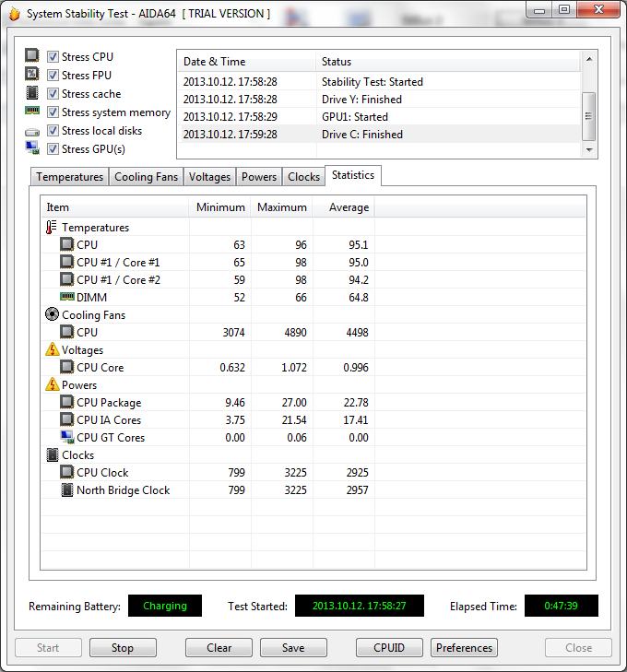
Task: Click the log scrollbar up arrow
Action: click(x=589, y=59)
